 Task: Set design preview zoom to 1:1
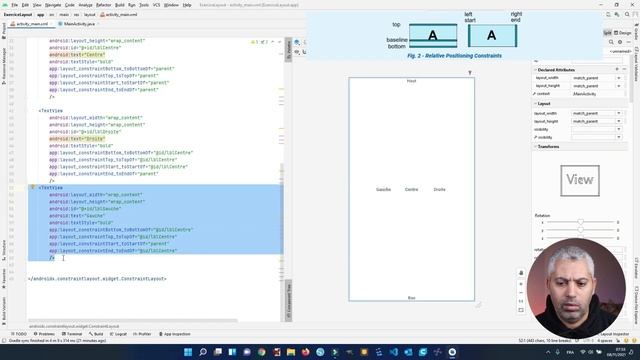coord(521,301)
